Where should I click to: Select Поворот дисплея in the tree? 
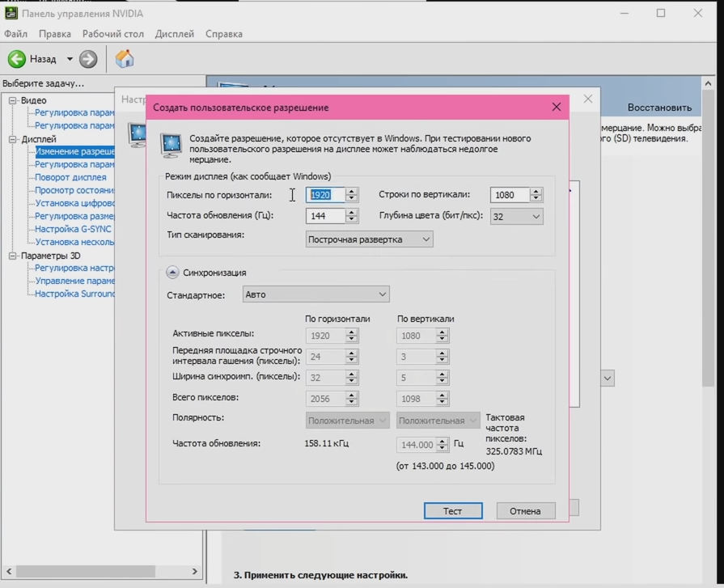70,177
